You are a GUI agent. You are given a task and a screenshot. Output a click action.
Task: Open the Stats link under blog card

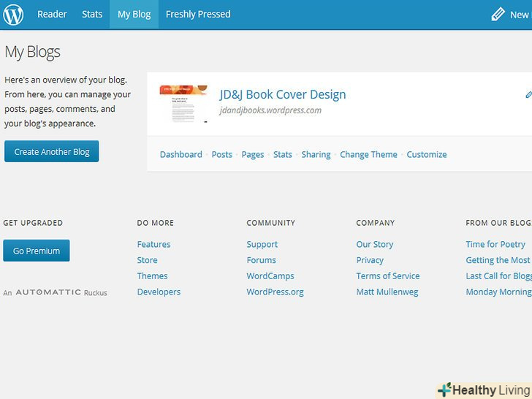click(283, 154)
